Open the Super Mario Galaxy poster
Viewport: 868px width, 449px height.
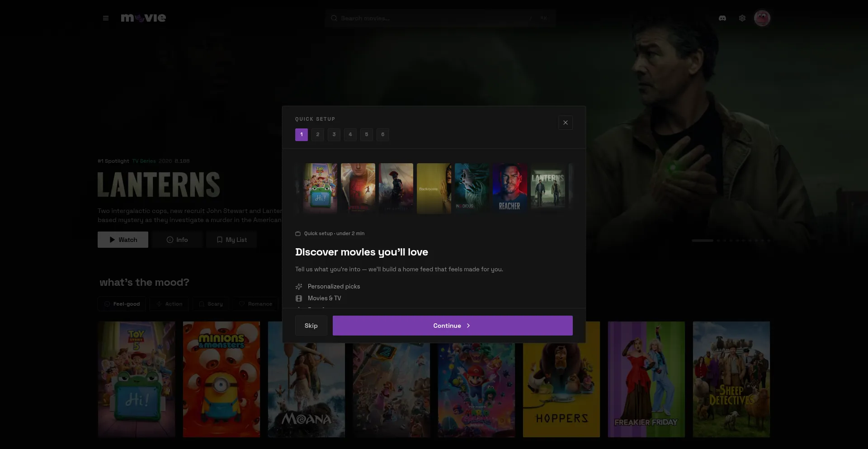[476, 390]
